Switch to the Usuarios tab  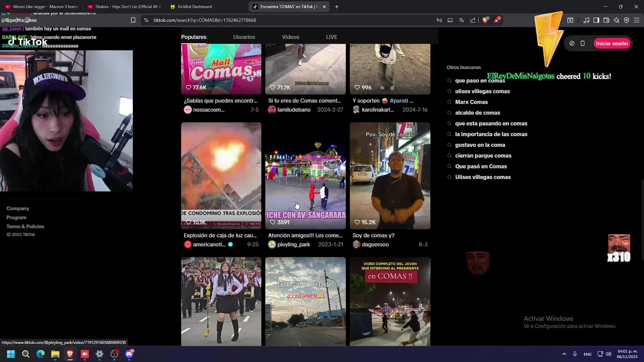pos(244,37)
